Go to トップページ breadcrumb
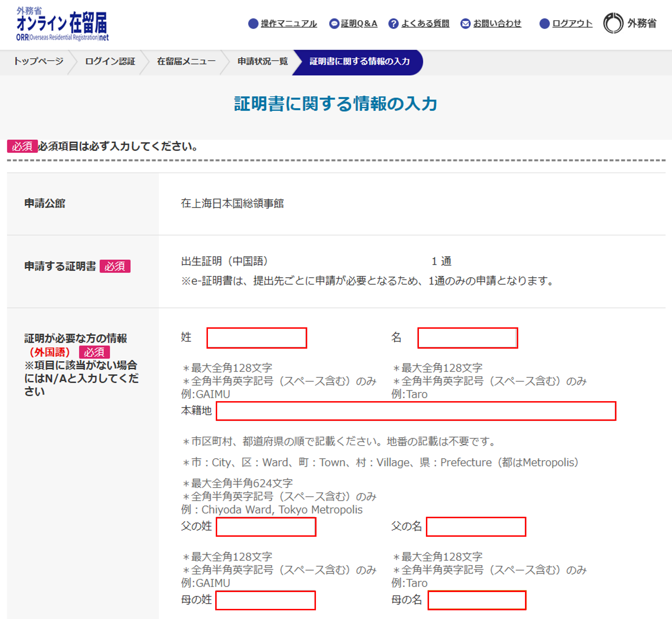 coord(38,61)
